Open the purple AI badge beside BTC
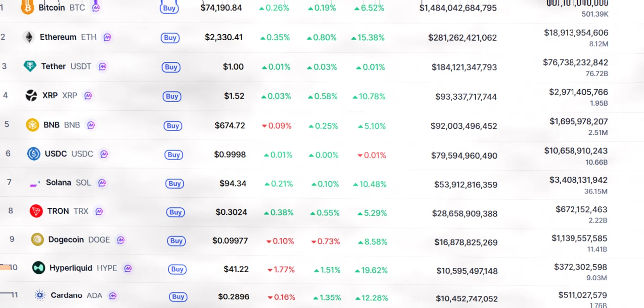Image resolution: width=644 pixels, height=308 pixels. 96,7
